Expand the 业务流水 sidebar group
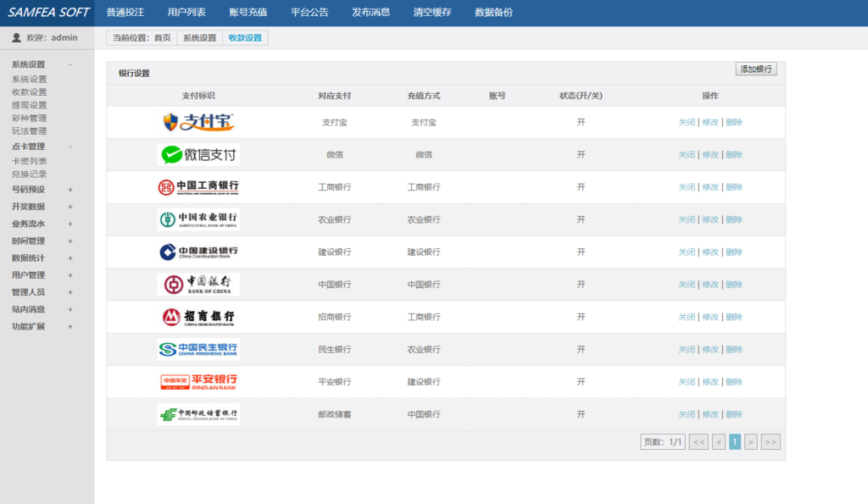 click(x=70, y=224)
